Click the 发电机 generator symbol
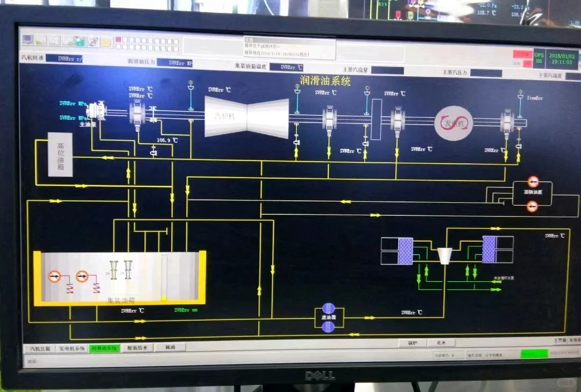Viewport: 581px width, 392px height. pos(454,123)
